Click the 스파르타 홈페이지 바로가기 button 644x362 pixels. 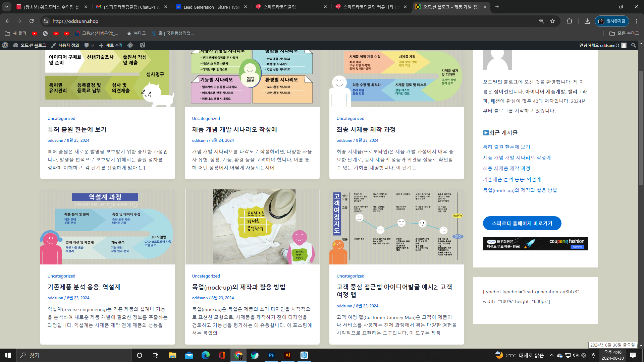(522, 223)
